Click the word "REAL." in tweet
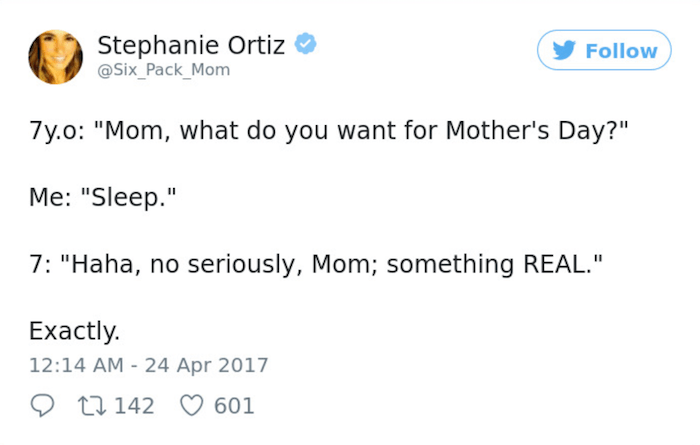This screenshot has width=700, height=445. point(557,265)
